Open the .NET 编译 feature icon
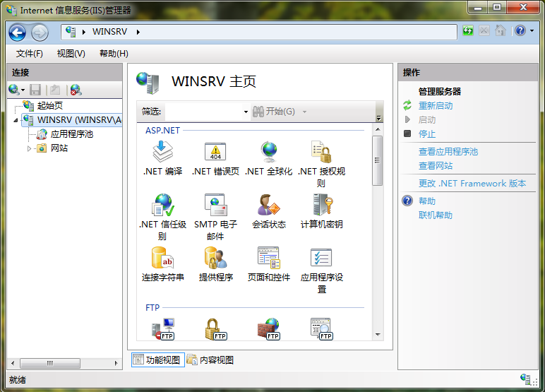Viewport: 545px width, 392px height. pos(162,152)
